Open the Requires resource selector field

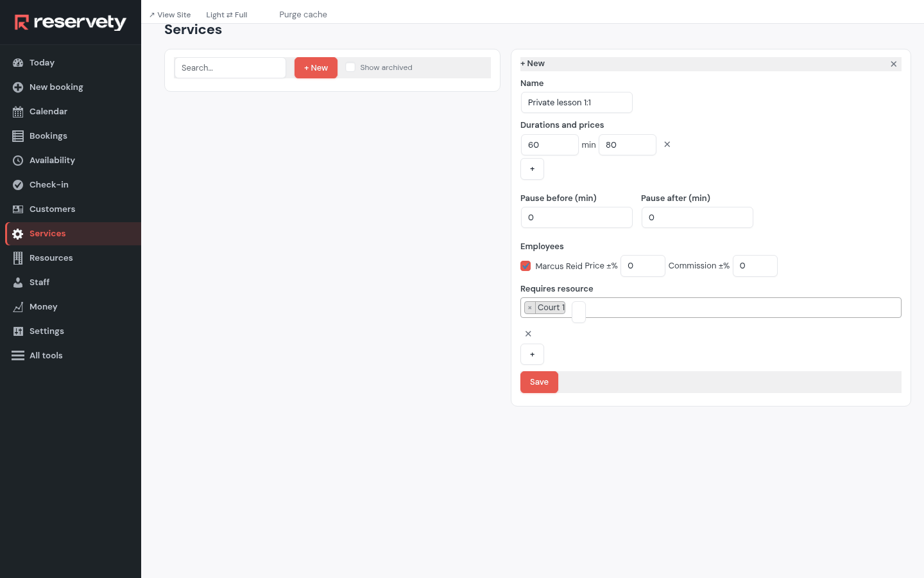(710, 308)
